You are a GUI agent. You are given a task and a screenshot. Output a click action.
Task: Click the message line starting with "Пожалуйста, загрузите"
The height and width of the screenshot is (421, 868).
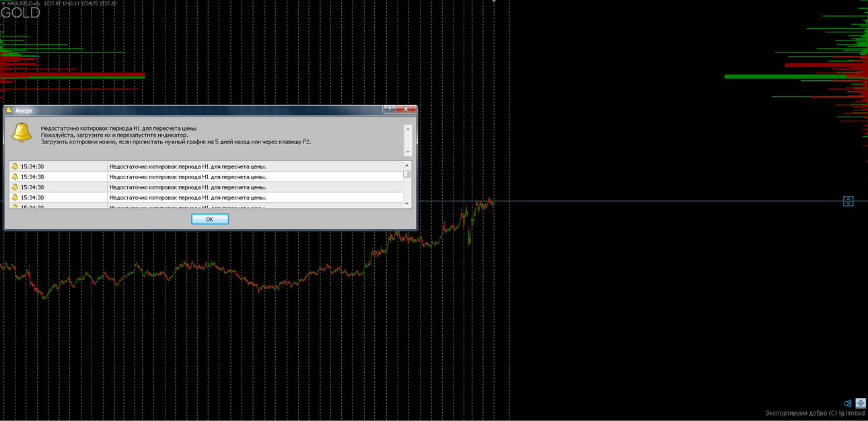click(114, 135)
